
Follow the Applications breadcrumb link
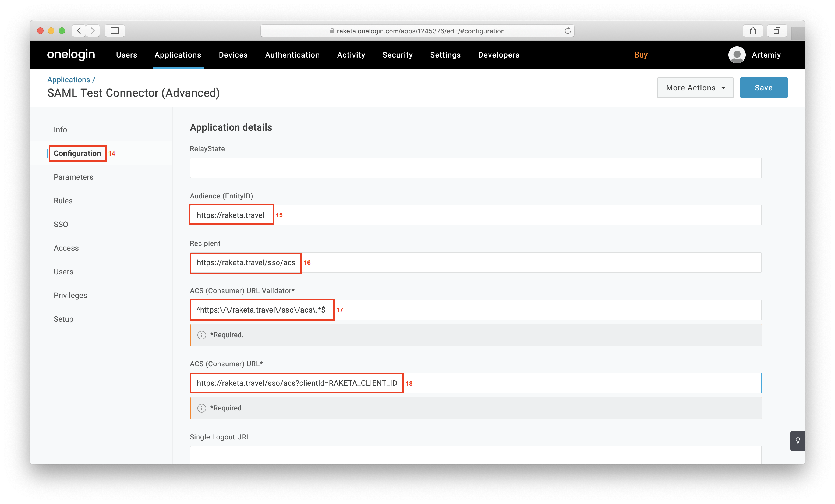click(x=68, y=80)
